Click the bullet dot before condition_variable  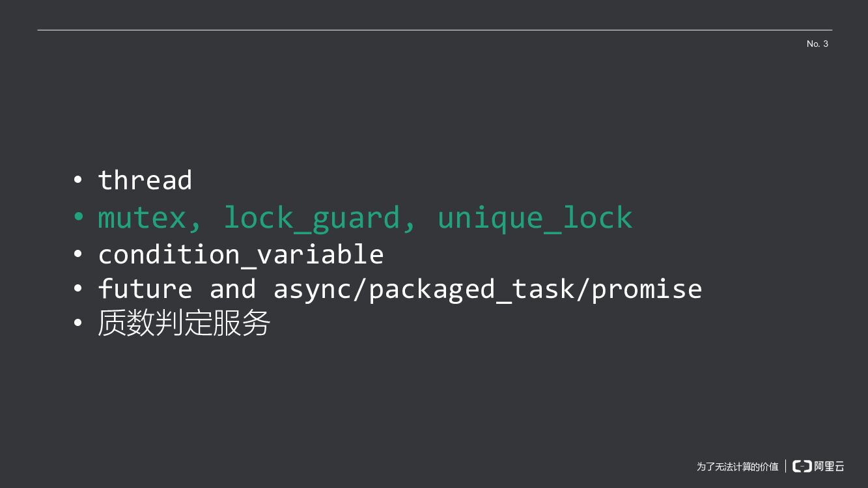coord(78,253)
